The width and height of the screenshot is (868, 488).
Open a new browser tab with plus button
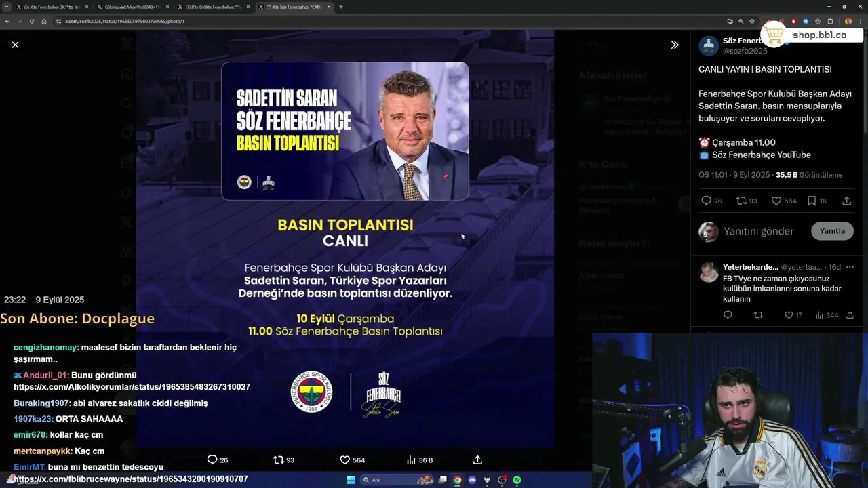340,7
